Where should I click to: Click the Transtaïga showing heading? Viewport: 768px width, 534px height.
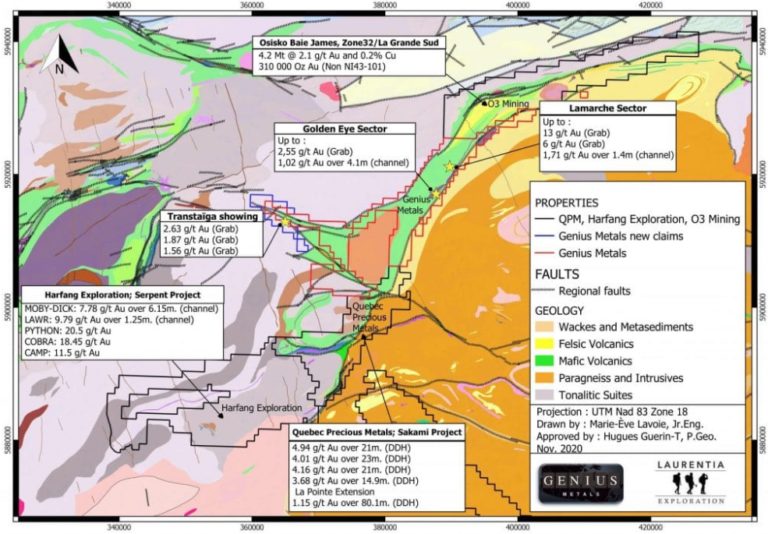pyautogui.click(x=213, y=217)
